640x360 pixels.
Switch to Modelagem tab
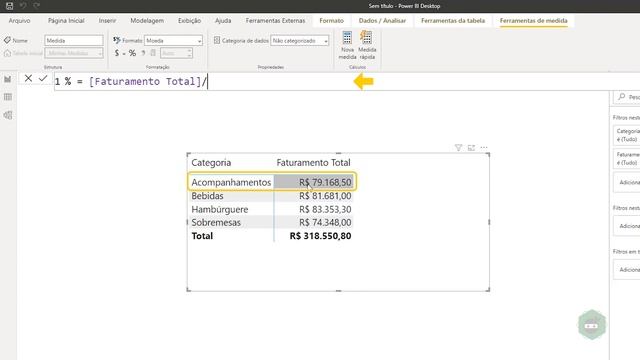click(x=147, y=20)
